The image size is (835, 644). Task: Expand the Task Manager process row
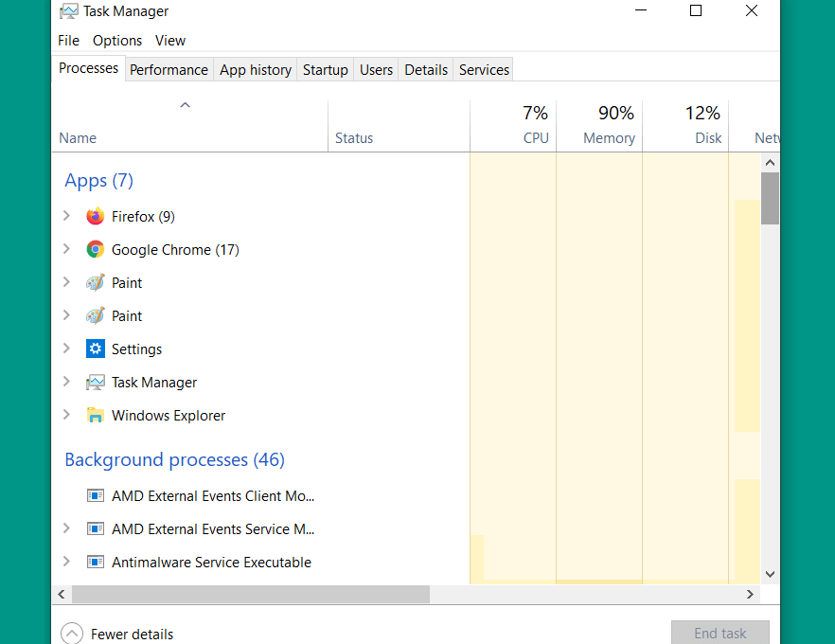(66, 382)
